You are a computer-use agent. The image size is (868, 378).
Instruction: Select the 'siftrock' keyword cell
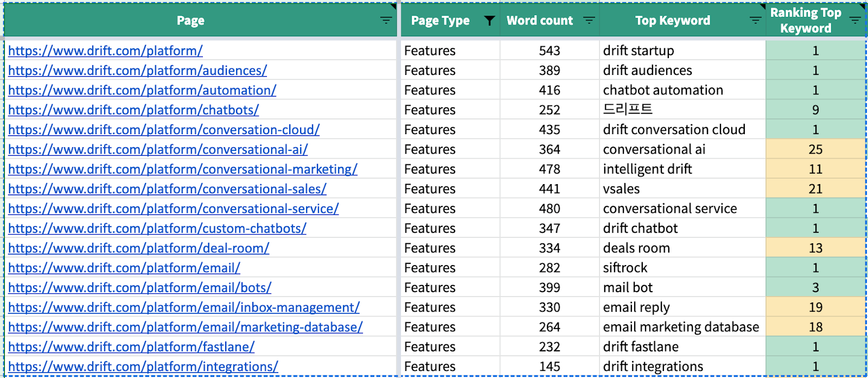point(682,268)
